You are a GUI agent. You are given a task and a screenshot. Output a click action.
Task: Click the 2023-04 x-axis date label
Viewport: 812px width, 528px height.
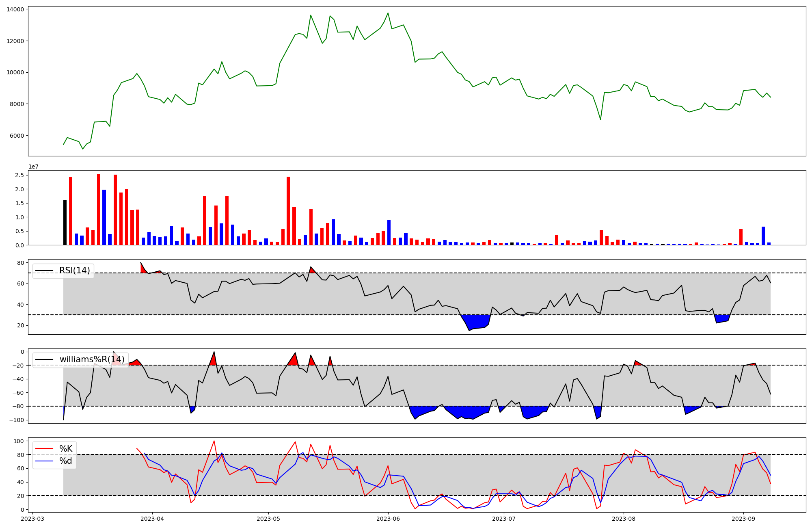coord(152,518)
